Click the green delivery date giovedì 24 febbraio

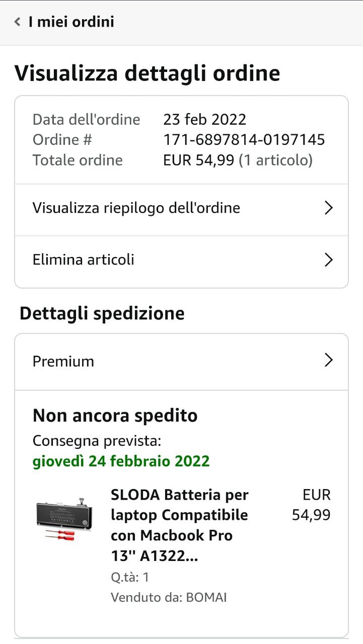tap(121, 461)
